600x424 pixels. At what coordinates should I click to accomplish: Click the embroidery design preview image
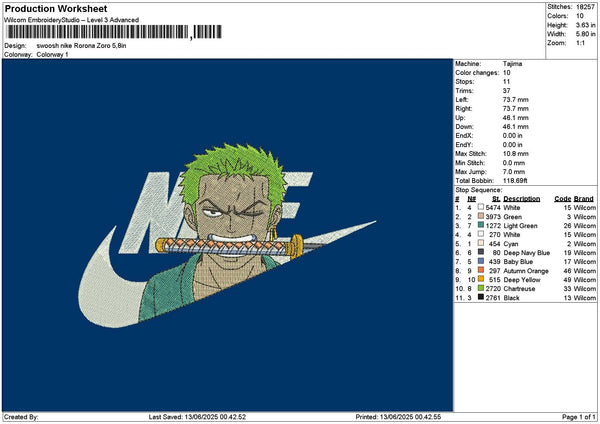(x=227, y=235)
